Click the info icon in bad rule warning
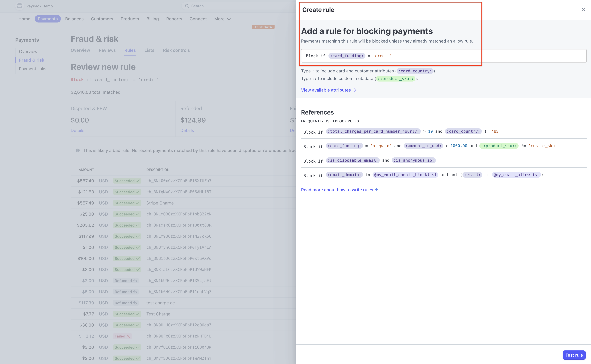591x364 pixels. click(78, 150)
